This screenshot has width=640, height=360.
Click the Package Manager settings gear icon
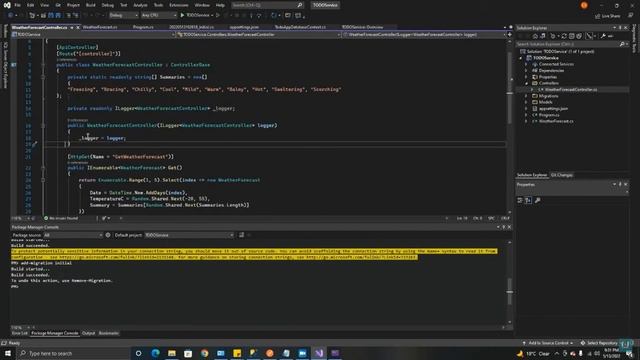tap(108, 235)
